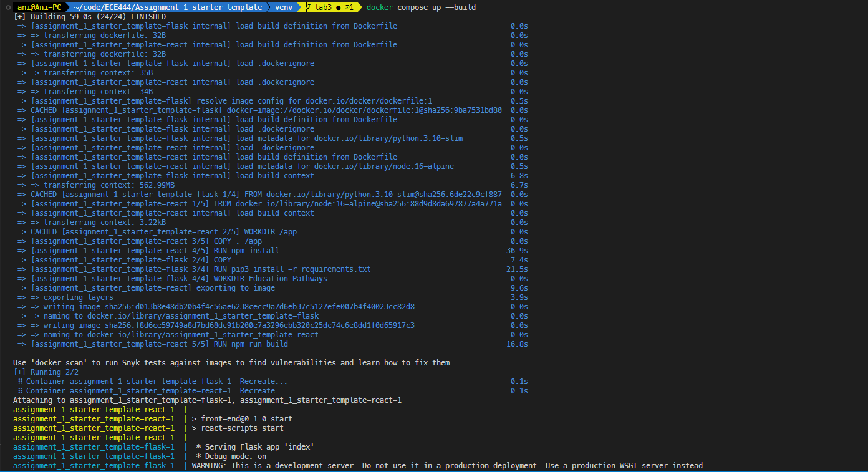
Task: Click the git branch icon in the prompt
Action: (x=308, y=7)
